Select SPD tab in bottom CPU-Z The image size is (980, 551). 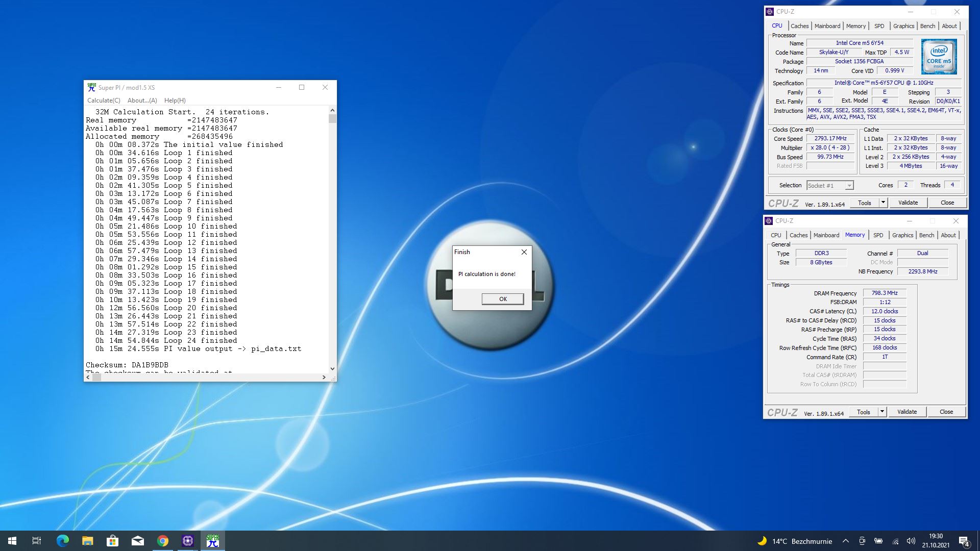pyautogui.click(x=878, y=235)
